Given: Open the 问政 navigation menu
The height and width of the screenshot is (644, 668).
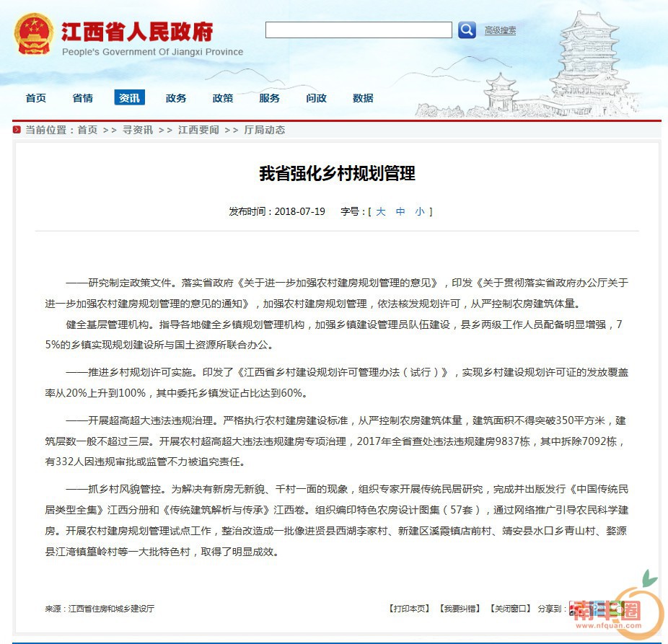Looking at the screenshot, I should pos(316,98).
